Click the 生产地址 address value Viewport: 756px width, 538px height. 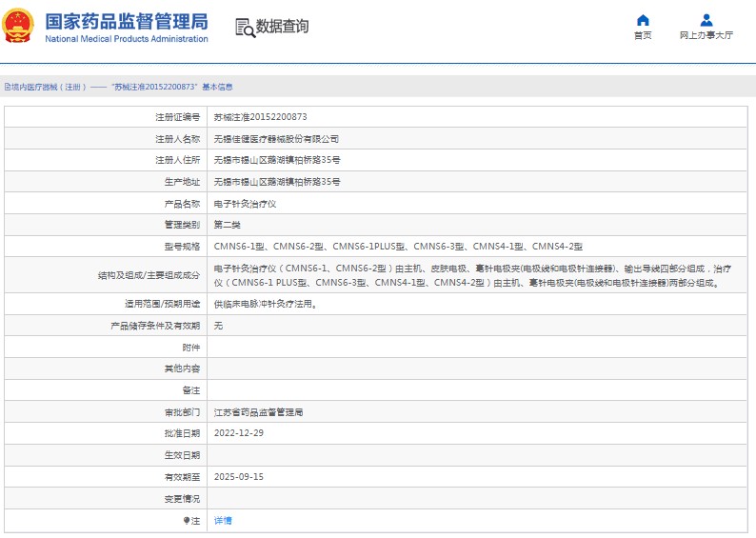[277, 182]
